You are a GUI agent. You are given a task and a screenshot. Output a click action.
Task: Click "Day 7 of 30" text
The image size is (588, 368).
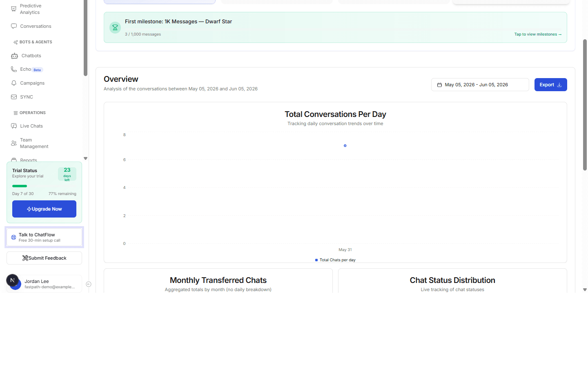23,194
